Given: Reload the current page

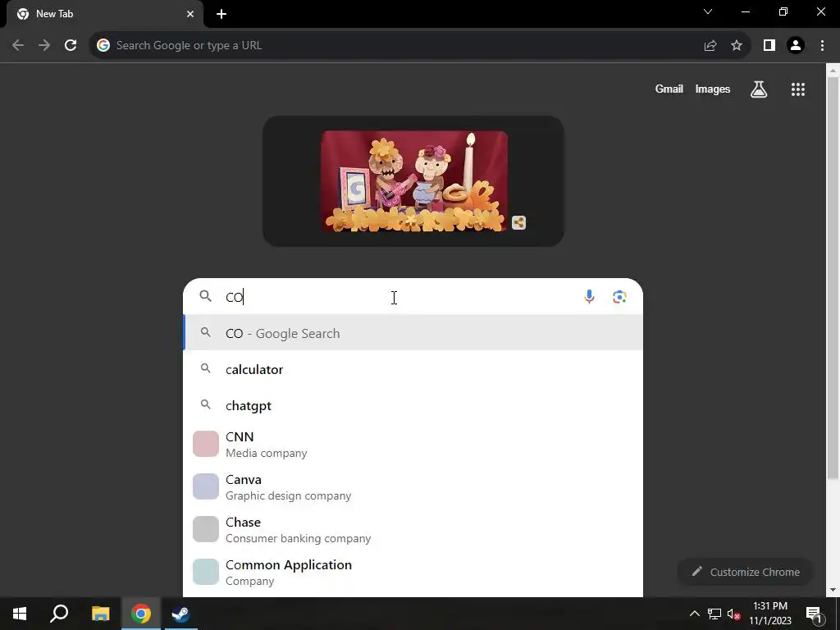Looking at the screenshot, I should [x=71, y=46].
